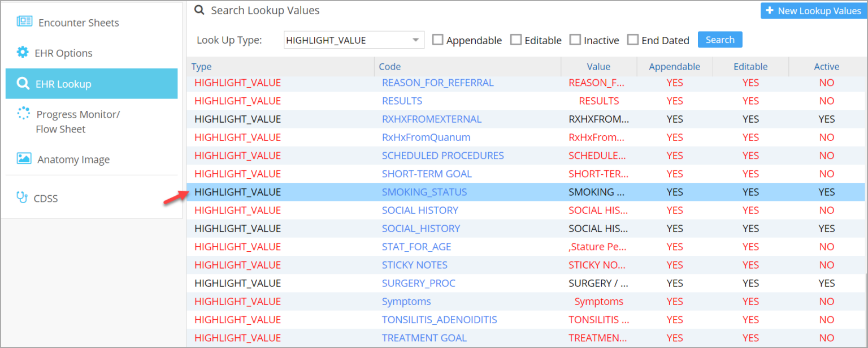Click the Anatomy Image picture icon

pos(24,159)
